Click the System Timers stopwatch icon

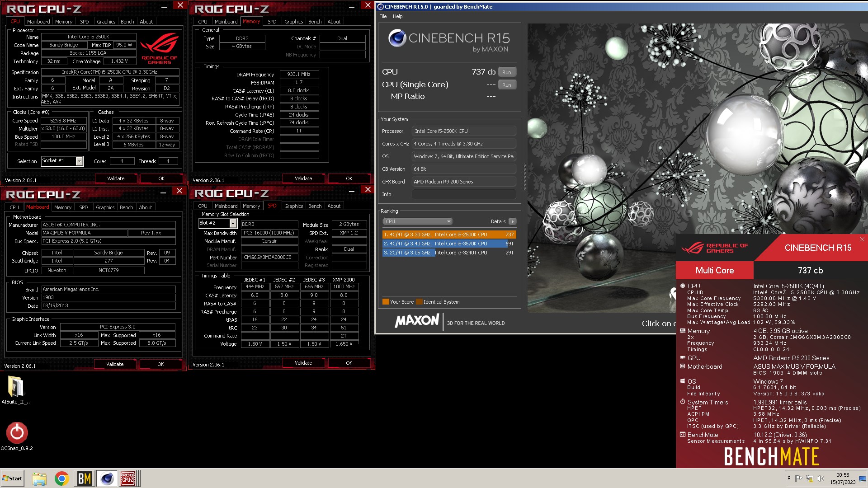pyautogui.click(x=683, y=402)
